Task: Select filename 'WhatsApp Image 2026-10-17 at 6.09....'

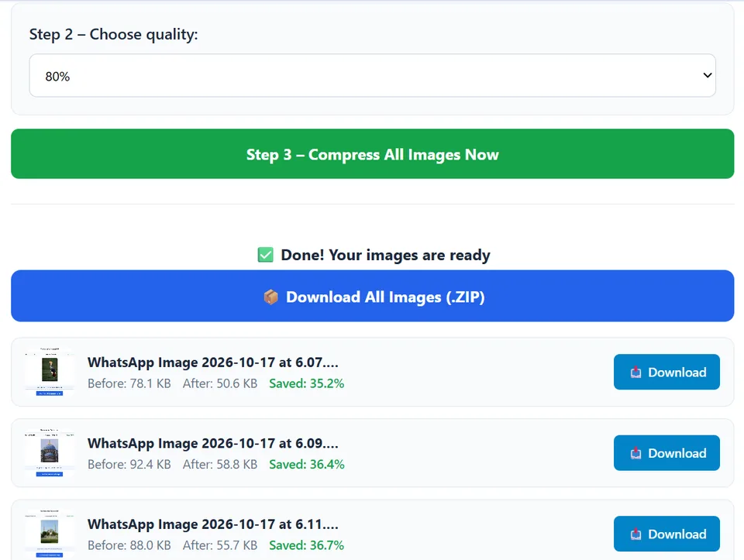Action: 212,443
